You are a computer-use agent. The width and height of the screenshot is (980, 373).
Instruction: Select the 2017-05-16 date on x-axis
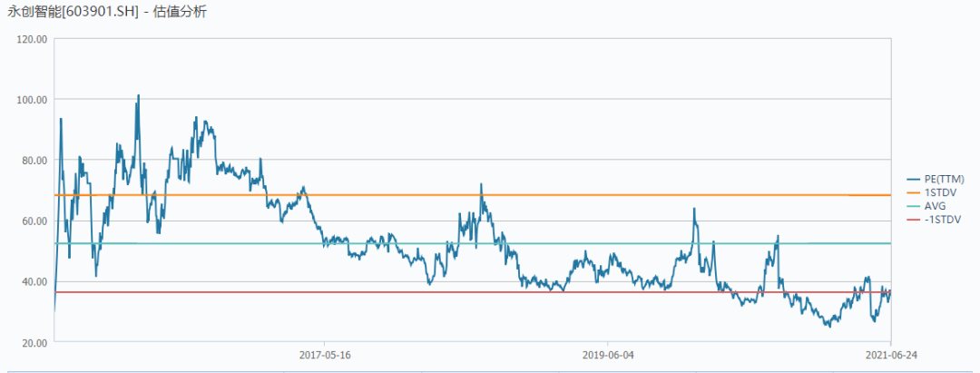coord(324,354)
